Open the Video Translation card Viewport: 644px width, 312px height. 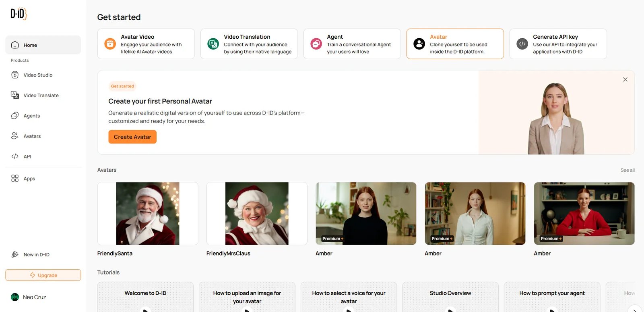tap(249, 44)
